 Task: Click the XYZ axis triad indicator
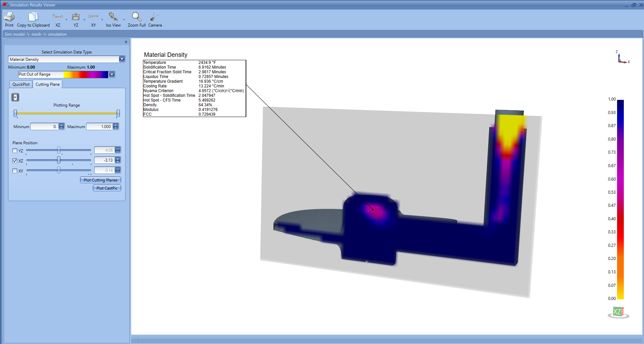(x=622, y=58)
